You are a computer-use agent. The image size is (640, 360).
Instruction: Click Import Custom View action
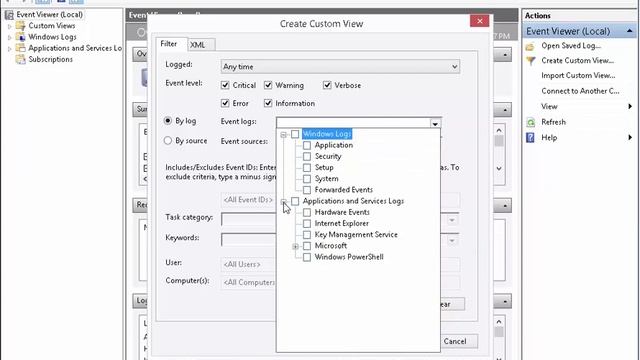tap(578, 76)
